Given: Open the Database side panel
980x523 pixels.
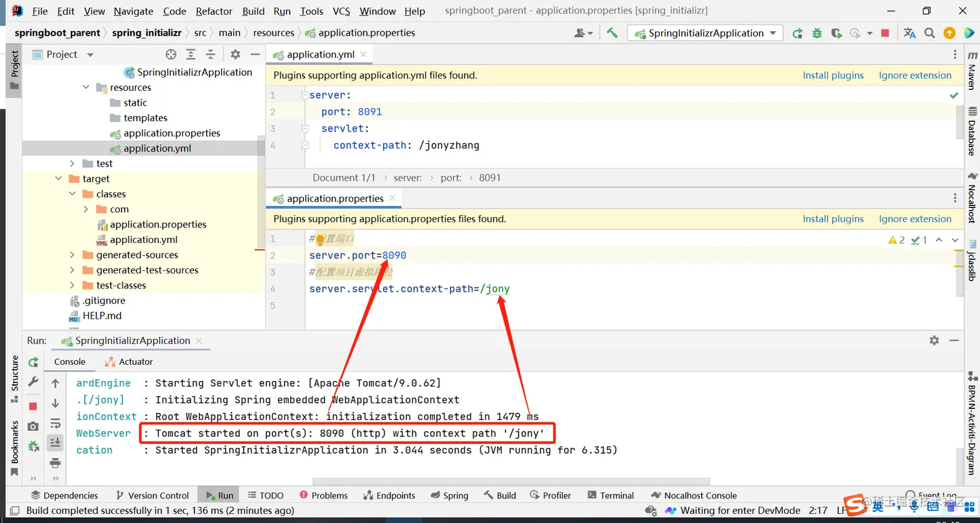Looking at the screenshot, I should click(x=972, y=132).
